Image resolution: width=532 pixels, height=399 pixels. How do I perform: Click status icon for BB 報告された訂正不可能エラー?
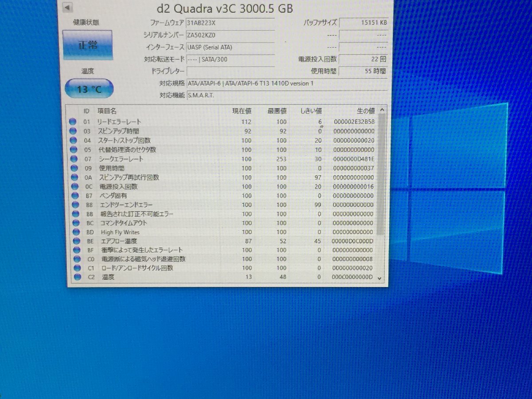click(75, 214)
